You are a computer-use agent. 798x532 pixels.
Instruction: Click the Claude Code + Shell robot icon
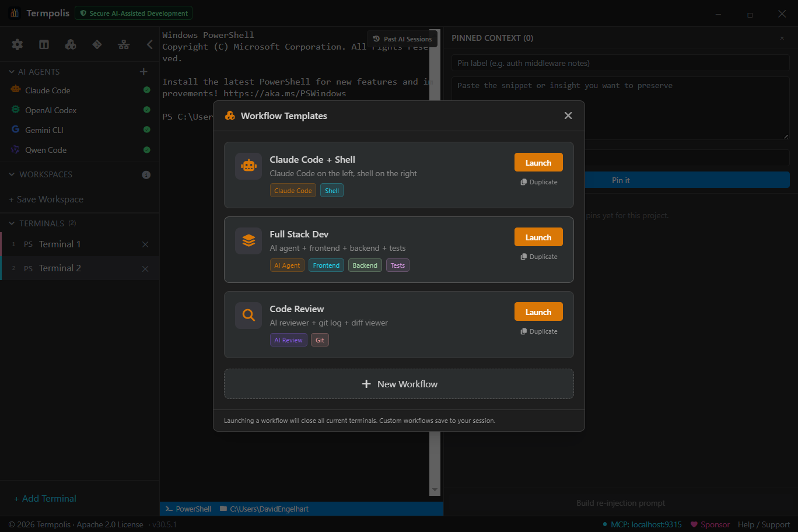(x=249, y=166)
